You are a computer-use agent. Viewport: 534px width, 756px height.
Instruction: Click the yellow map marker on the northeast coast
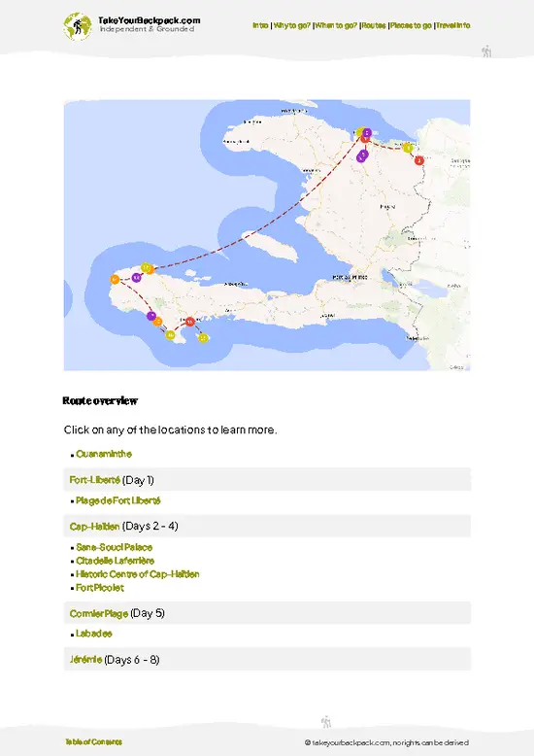coord(408,148)
